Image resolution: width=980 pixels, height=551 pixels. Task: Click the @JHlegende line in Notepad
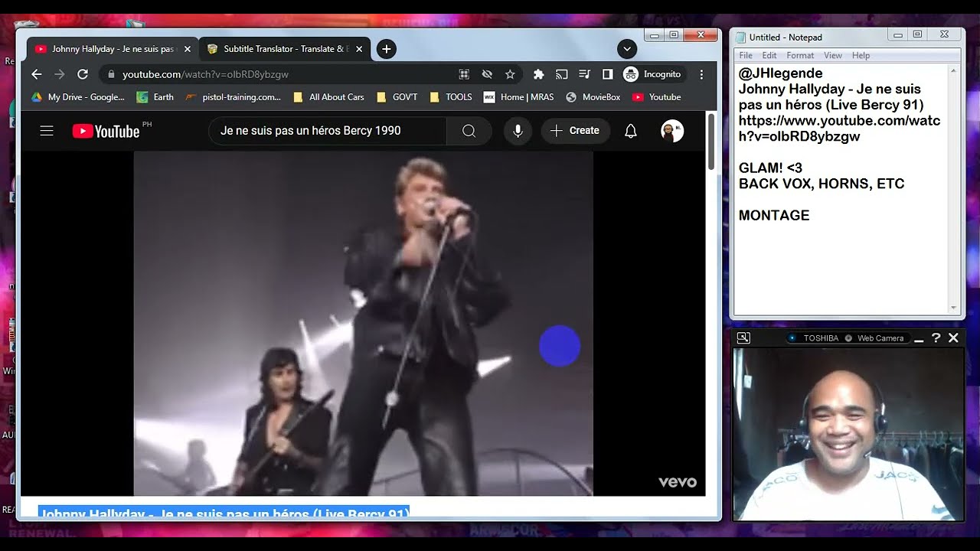[x=781, y=73]
